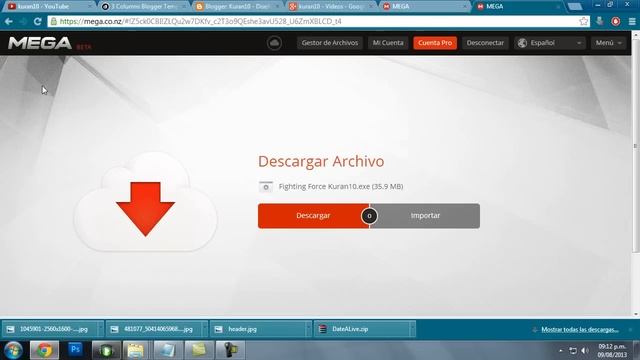Image resolution: width=640 pixels, height=360 pixels.
Task: Click the mega.co.nz address bar
Action: (x=318, y=21)
